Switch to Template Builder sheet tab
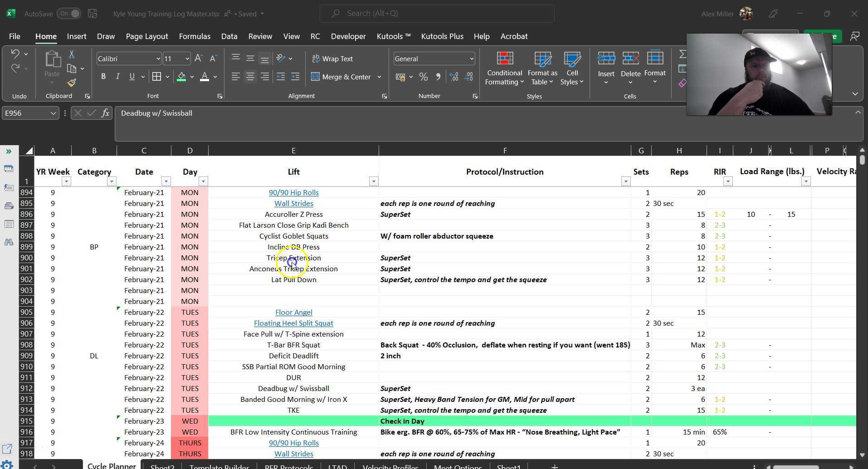The width and height of the screenshot is (868, 469). (x=219, y=466)
